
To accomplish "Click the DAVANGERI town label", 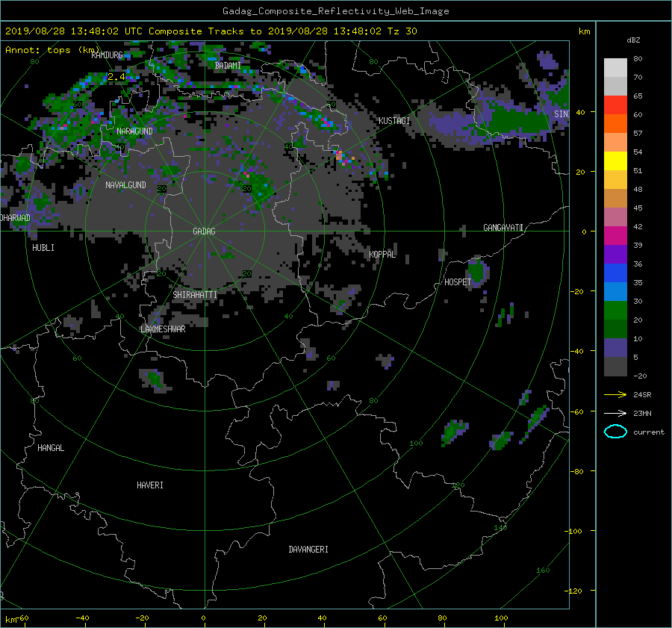I will coord(308,550).
